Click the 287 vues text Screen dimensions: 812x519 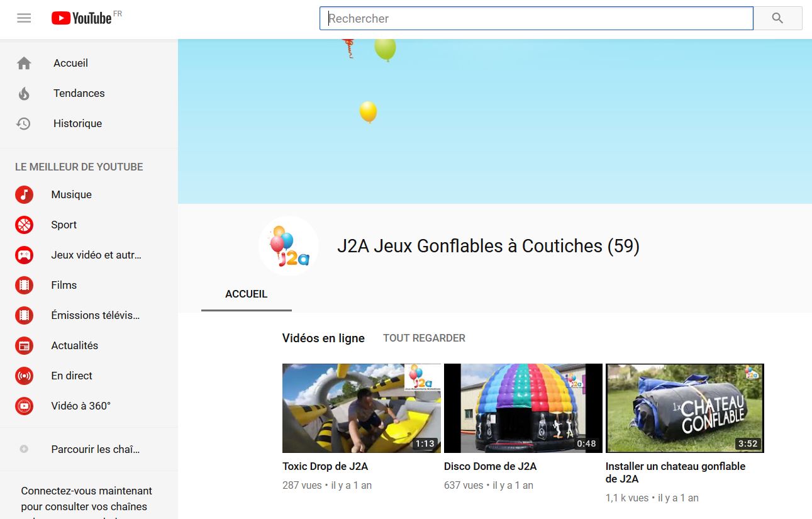(x=302, y=486)
